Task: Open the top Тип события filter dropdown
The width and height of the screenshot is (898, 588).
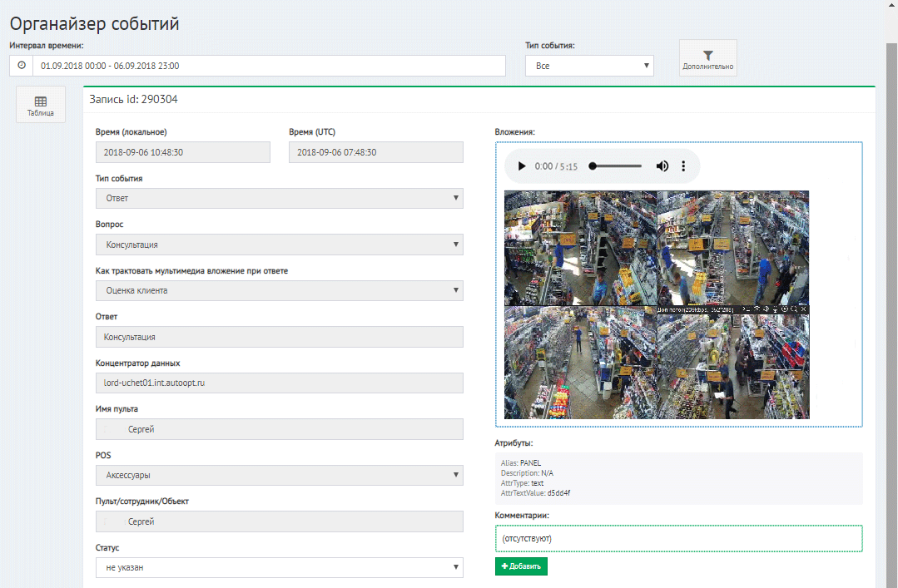Action: click(x=589, y=66)
